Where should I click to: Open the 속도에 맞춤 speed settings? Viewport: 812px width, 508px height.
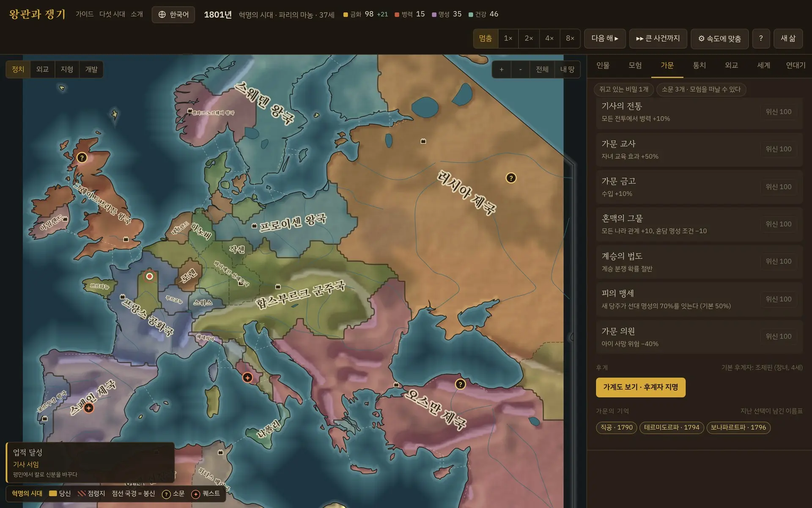click(720, 39)
